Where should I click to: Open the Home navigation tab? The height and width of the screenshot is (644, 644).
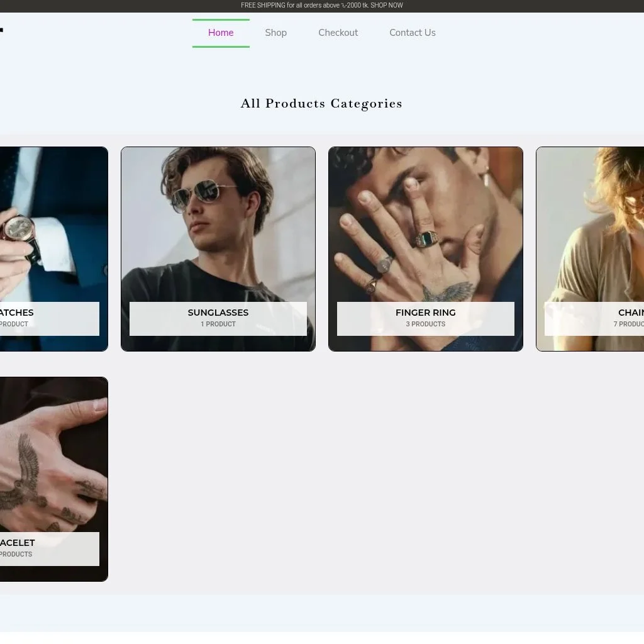221,33
